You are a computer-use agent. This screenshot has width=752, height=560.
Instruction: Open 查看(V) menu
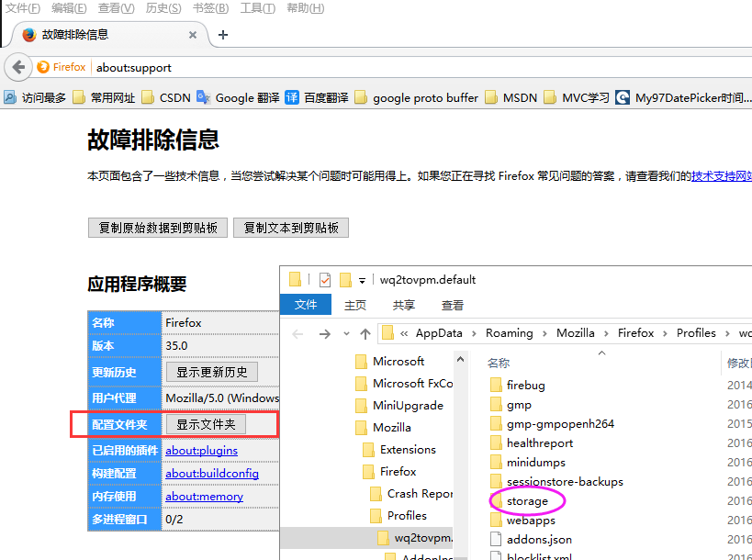[x=116, y=8]
